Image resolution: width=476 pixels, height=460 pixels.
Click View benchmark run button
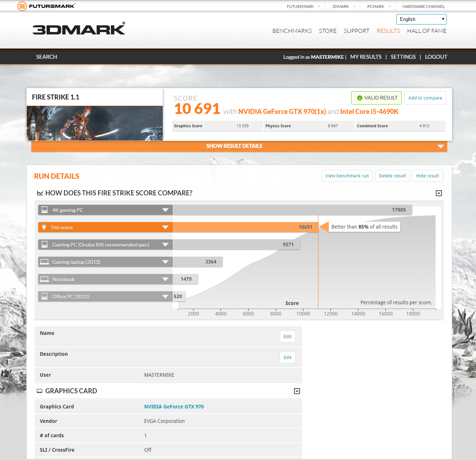[x=347, y=176]
